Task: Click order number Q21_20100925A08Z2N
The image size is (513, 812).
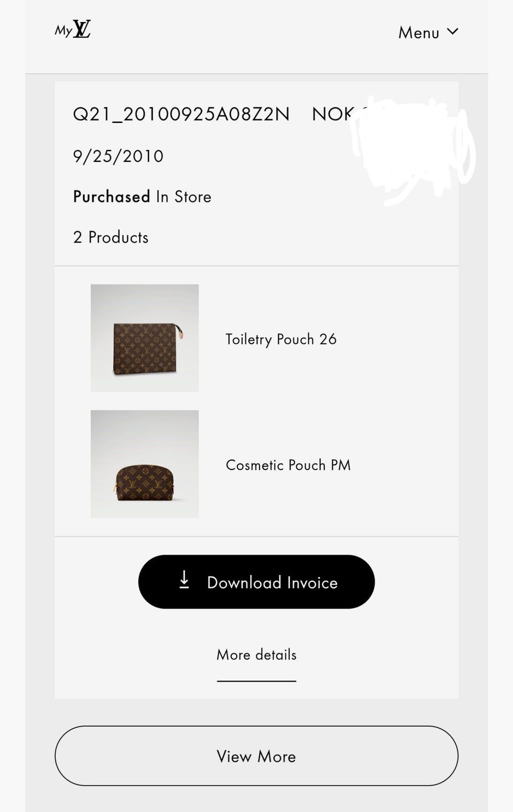Action: (x=181, y=114)
